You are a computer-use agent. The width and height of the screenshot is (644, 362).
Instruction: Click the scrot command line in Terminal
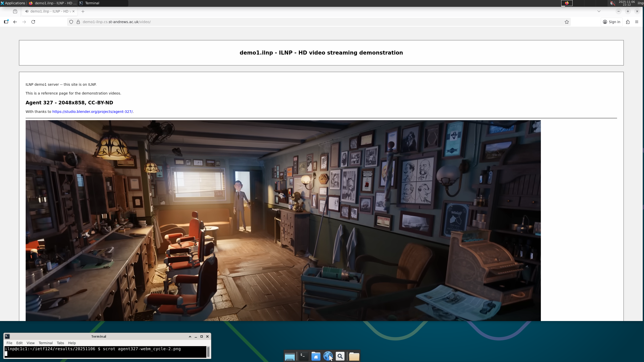click(93, 349)
